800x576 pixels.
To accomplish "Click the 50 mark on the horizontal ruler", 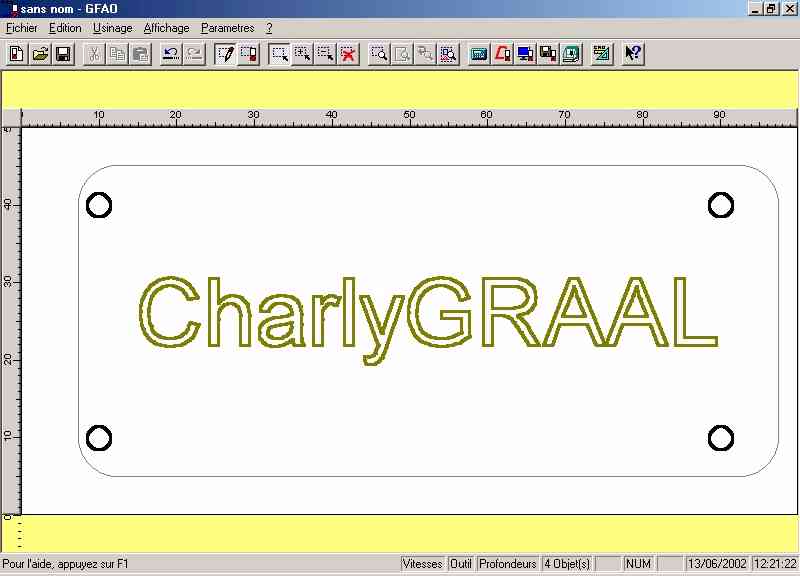I will point(409,115).
